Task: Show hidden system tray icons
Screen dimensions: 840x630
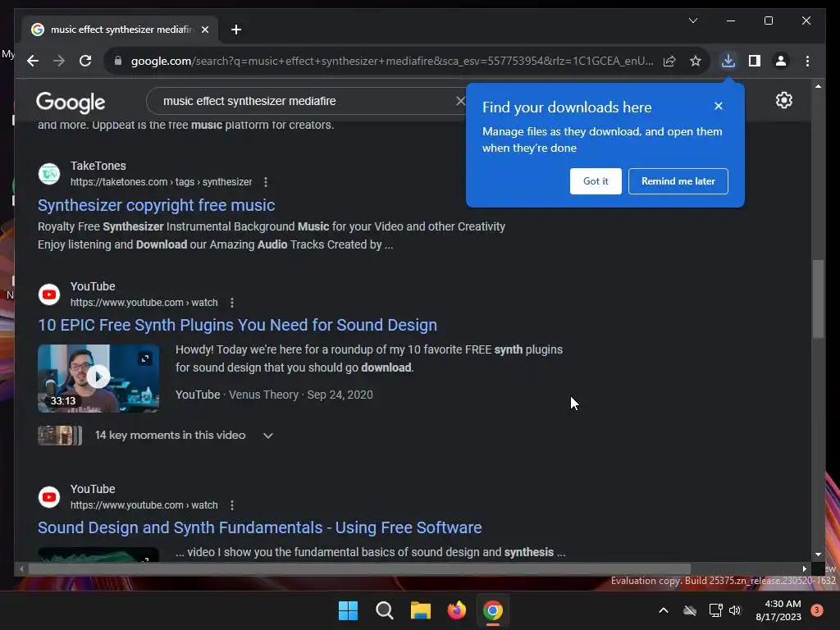Action: (x=663, y=610)
